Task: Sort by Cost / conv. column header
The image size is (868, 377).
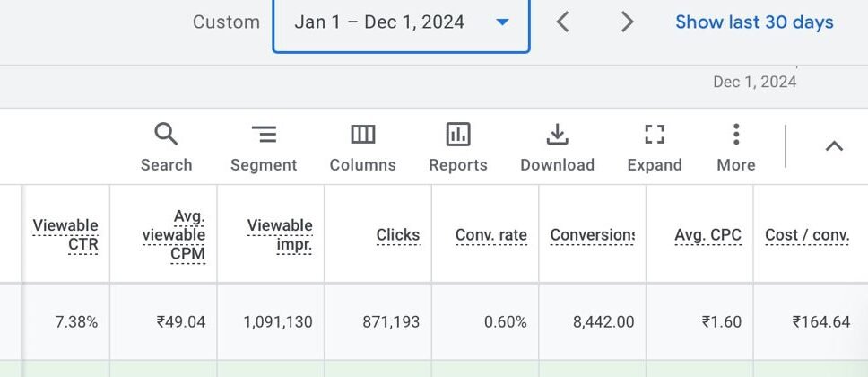Action: tap(806, 235)
